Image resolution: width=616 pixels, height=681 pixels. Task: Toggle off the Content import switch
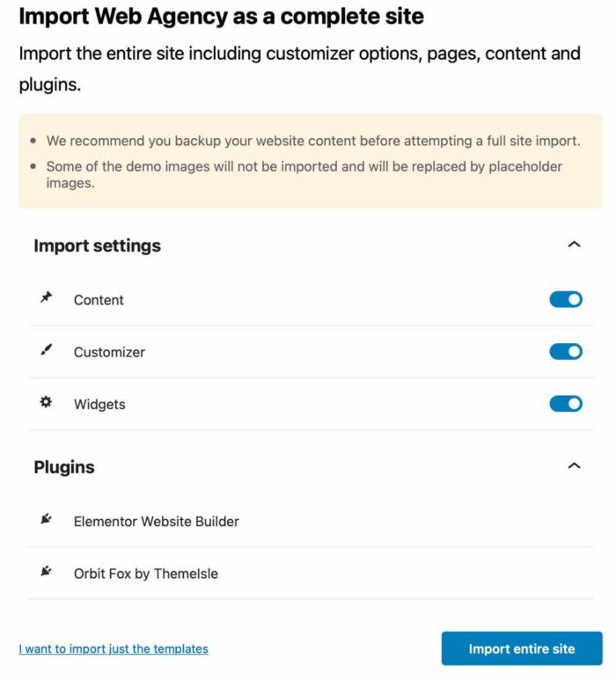[x=566, y=300]
